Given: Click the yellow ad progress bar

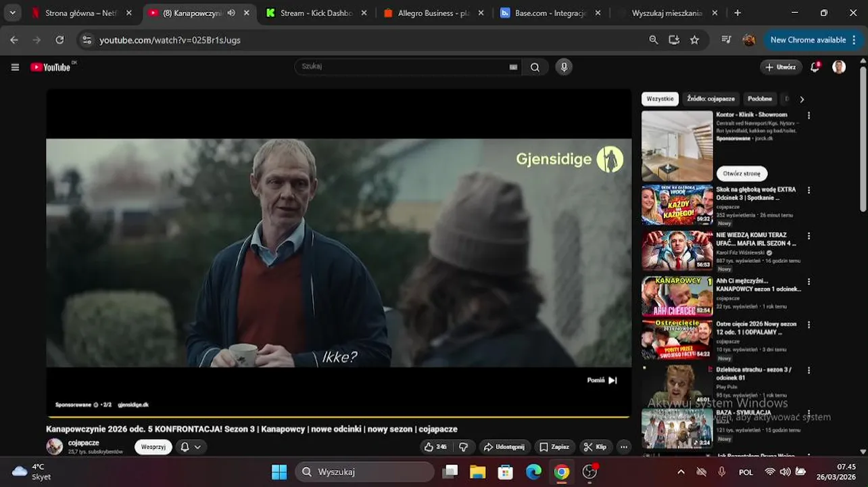Looking at the screenshot, I should point(338,417).
